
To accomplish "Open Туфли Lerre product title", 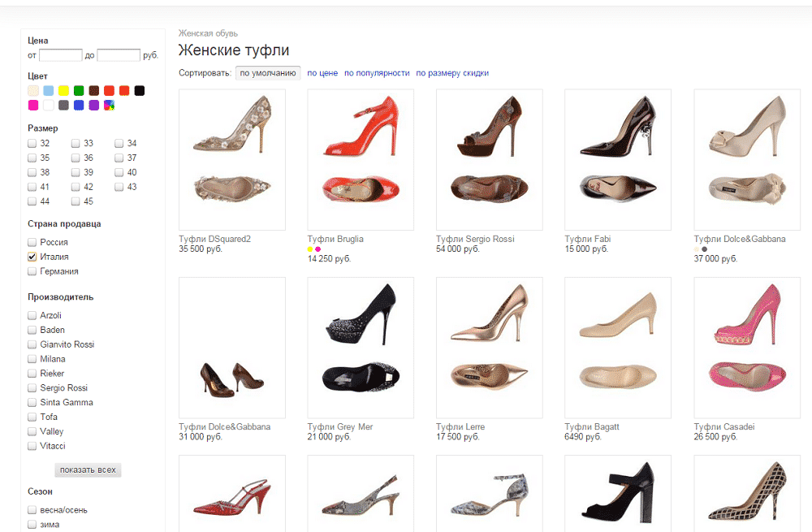I will pyautogui.click(x=460, y=427).
